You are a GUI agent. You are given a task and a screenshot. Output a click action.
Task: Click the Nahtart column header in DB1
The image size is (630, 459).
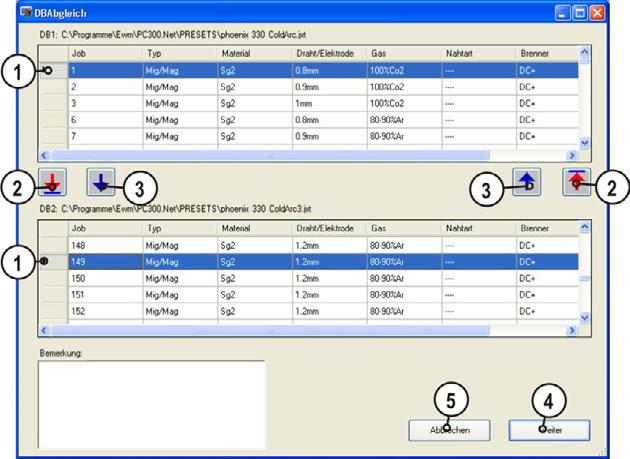(x=479, y=53)
